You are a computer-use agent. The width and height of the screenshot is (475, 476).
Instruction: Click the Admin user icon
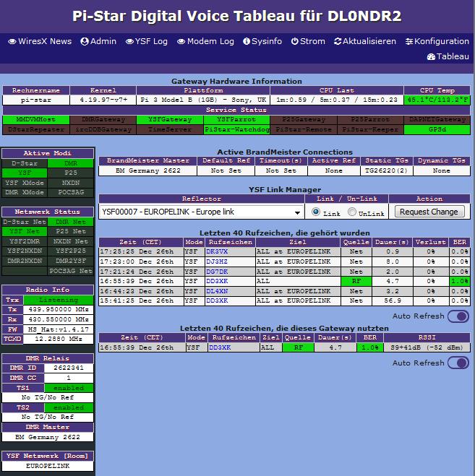[85, 42]
